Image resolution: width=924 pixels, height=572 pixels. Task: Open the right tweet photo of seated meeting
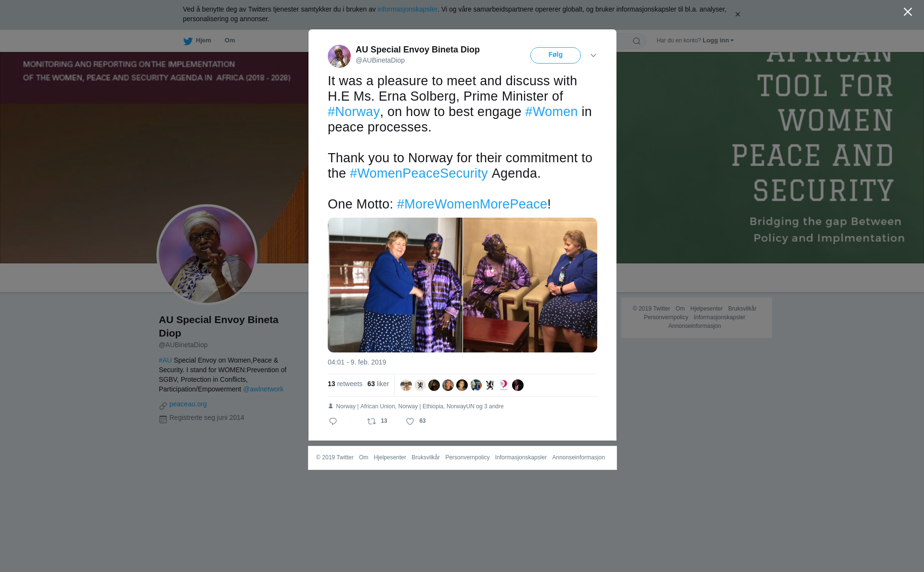[530, 285]
